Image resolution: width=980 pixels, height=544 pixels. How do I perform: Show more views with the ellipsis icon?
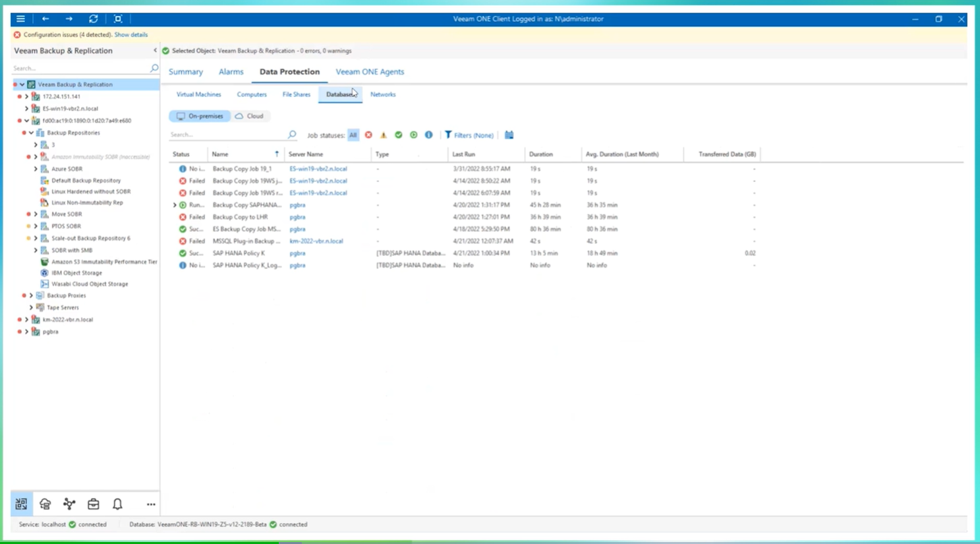click(x=151, y=504)
